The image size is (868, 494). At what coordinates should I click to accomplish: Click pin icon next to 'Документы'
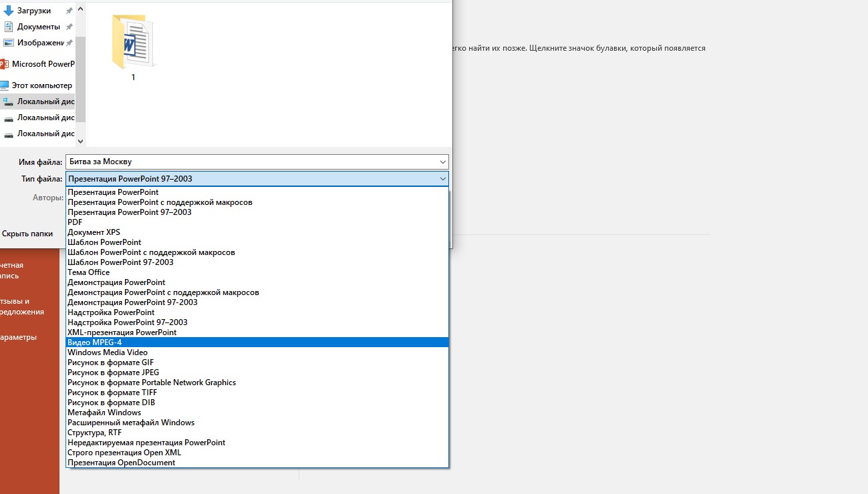(69, 27)
